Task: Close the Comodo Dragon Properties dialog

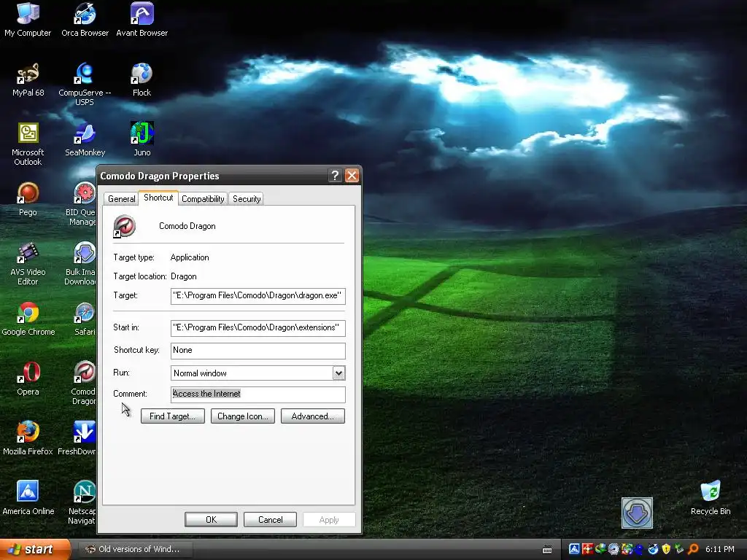Action: click(x=352, y=176)
